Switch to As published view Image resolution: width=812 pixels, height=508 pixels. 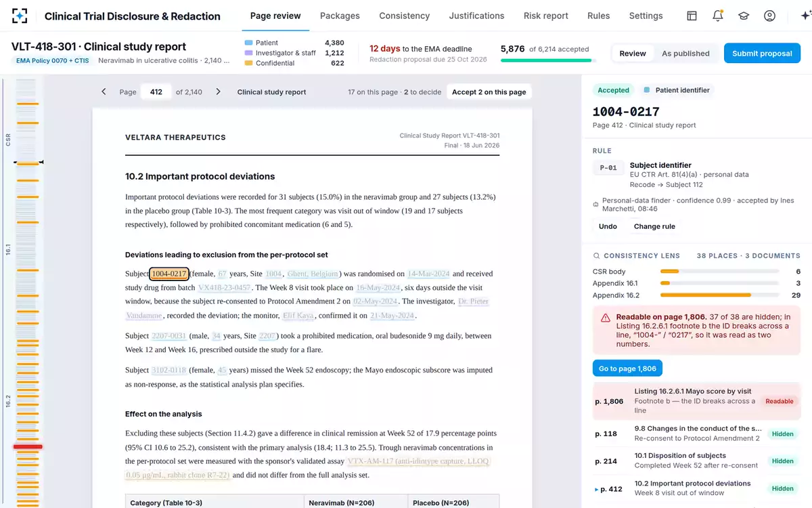[x=685, y=54]
